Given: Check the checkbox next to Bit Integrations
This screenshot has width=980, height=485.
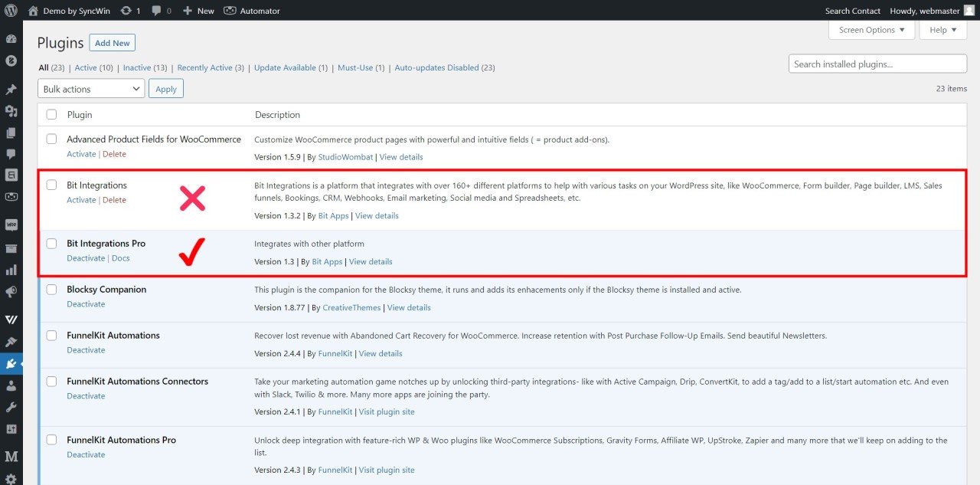Looking at the screenshot, I should 51,185.
